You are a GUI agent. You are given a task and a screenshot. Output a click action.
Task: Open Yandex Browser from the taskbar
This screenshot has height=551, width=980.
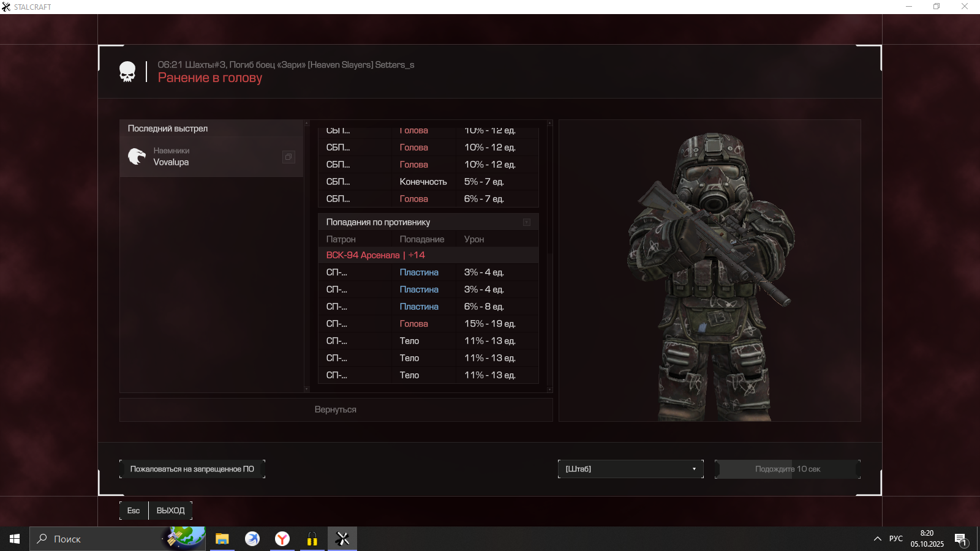(282, 539)
